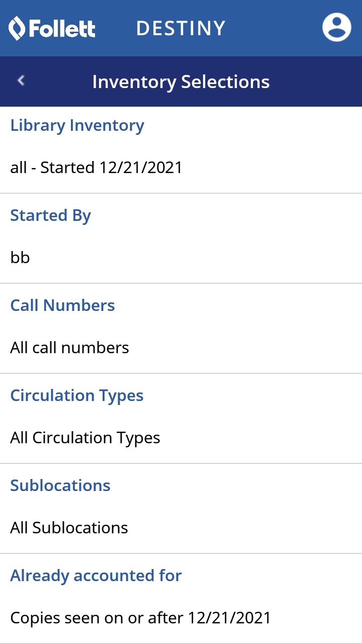This screenshot has height=644, width=362.
Task: Open the 'All call numbers' selection
Action: [69, 348]
